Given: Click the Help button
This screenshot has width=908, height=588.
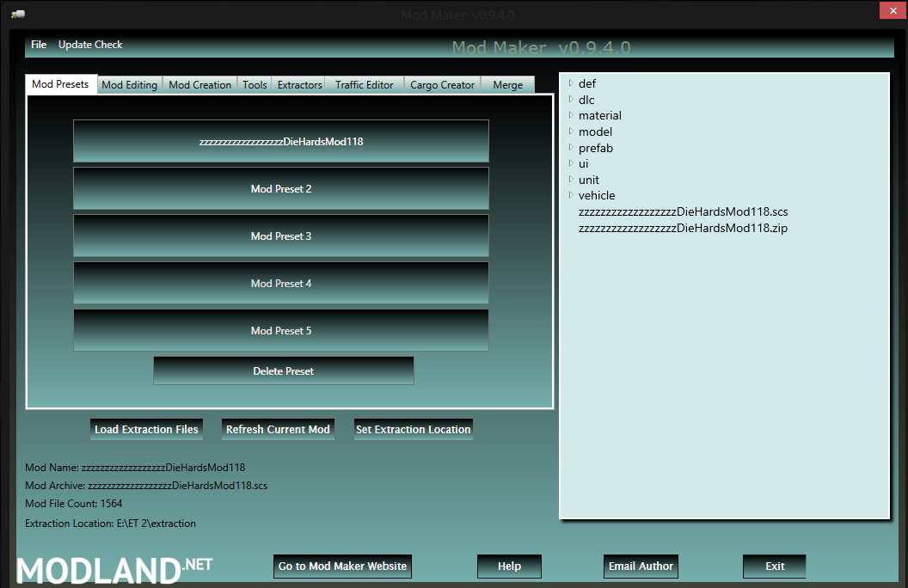Looking at the screenshot, I should (509, 566).
